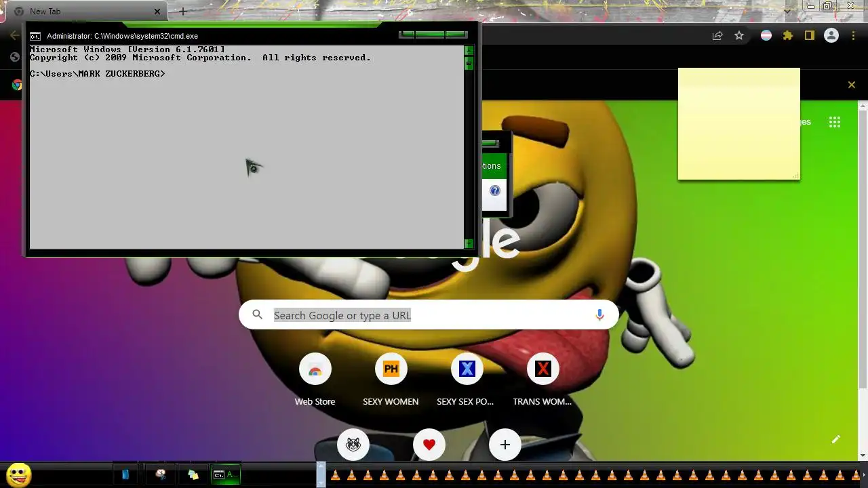Open the blue book taskbar icon
868x488 pixels.
coord(125,475)
